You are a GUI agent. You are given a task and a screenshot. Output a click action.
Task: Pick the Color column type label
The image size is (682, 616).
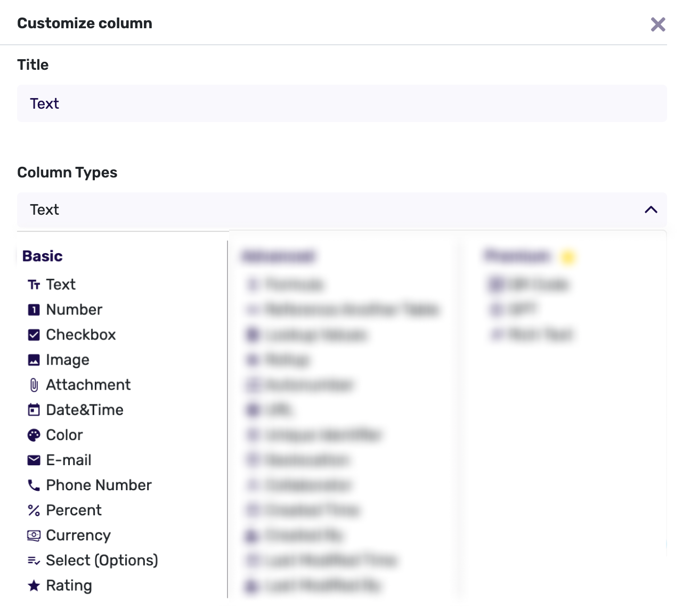pyautogui.click(x=64, y=435)
